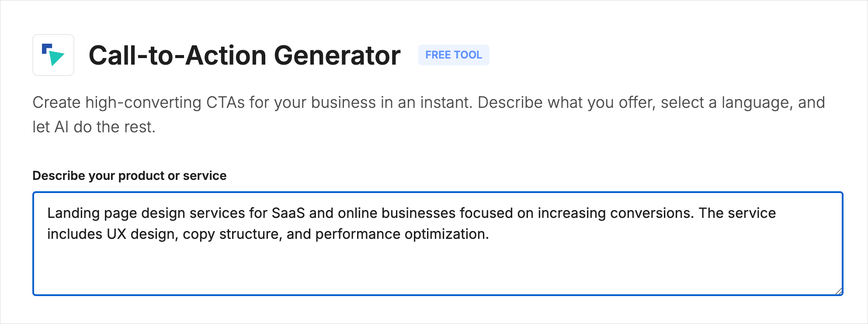Place cursor on "SaaS" in the textarea
This screenshot has height=324, width=868.
pyautogui.click(x=288, y=213)
